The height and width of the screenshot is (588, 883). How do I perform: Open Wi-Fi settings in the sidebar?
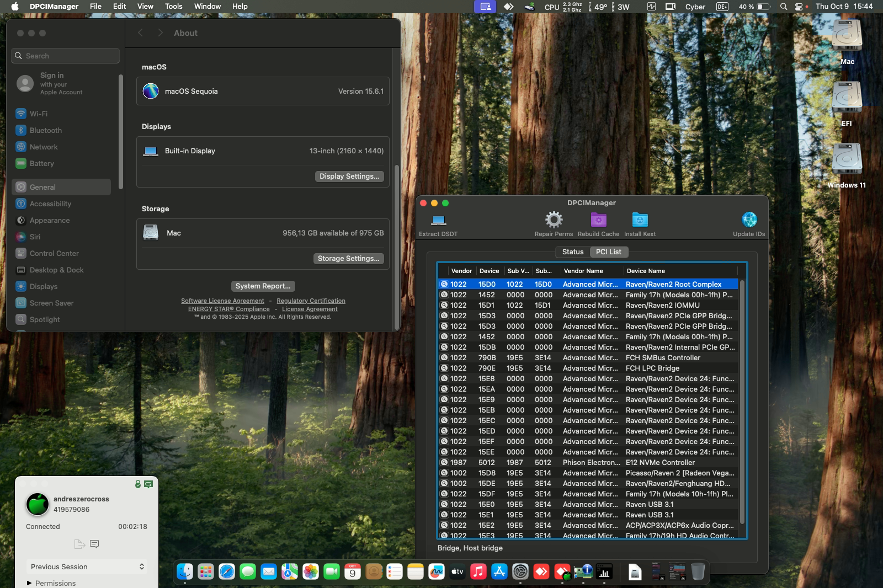(x=61, y=114)
